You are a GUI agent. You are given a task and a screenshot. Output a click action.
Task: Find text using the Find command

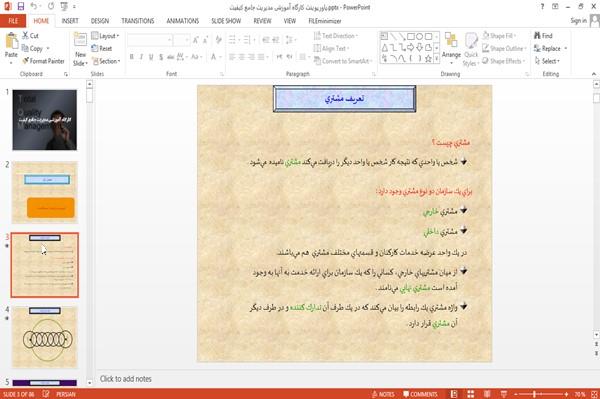tap(543, 36)
